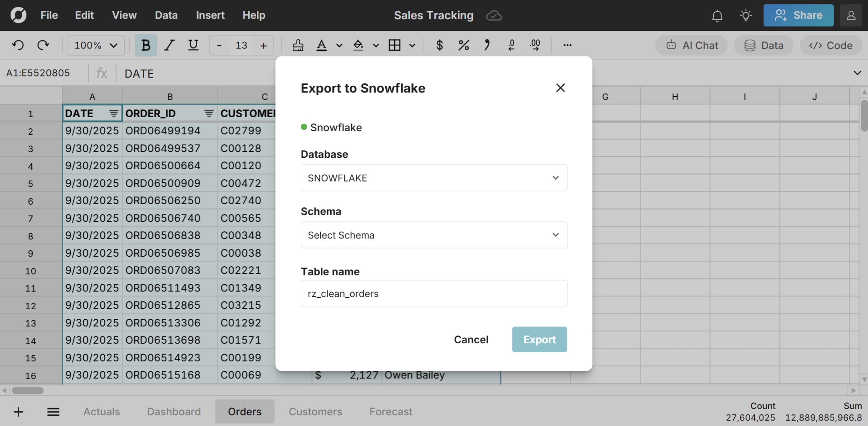Screen dimensions: 868x426
Task: Open the notifications bell
Action: click(717, 16)
